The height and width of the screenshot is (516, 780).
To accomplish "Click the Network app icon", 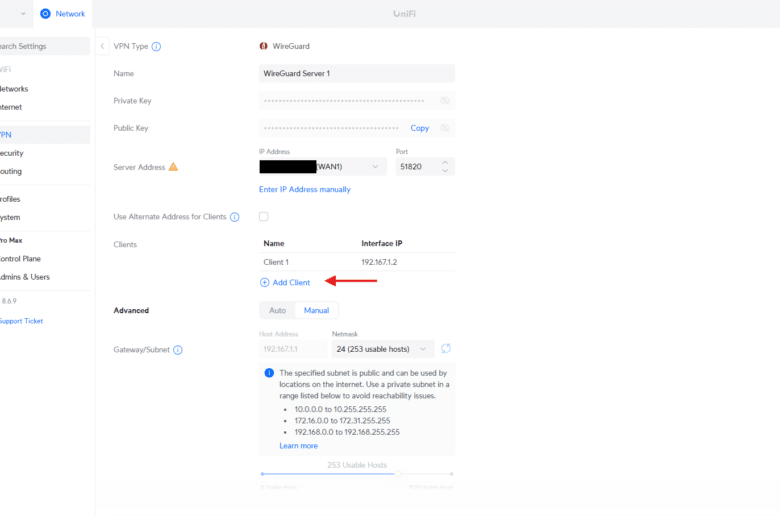I will [45, 14].
